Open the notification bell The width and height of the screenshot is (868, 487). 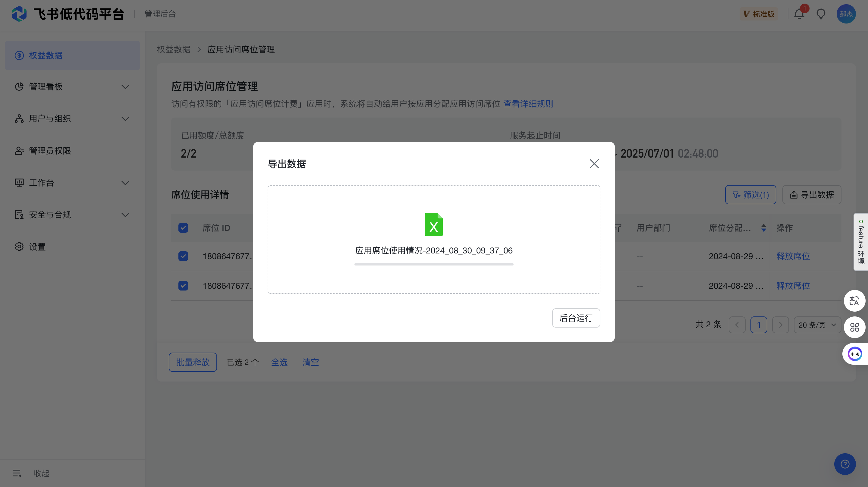pos(799,14)
